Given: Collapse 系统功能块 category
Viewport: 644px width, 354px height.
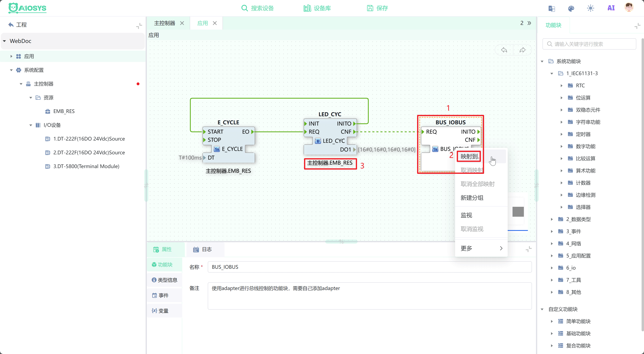Looking at the screenshot, I should 542,61.
